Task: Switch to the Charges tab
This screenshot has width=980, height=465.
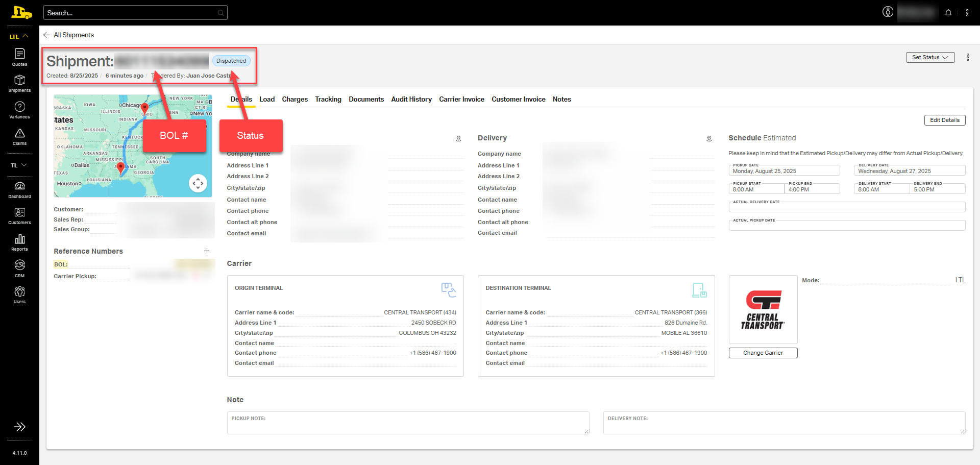Action: 295,99
